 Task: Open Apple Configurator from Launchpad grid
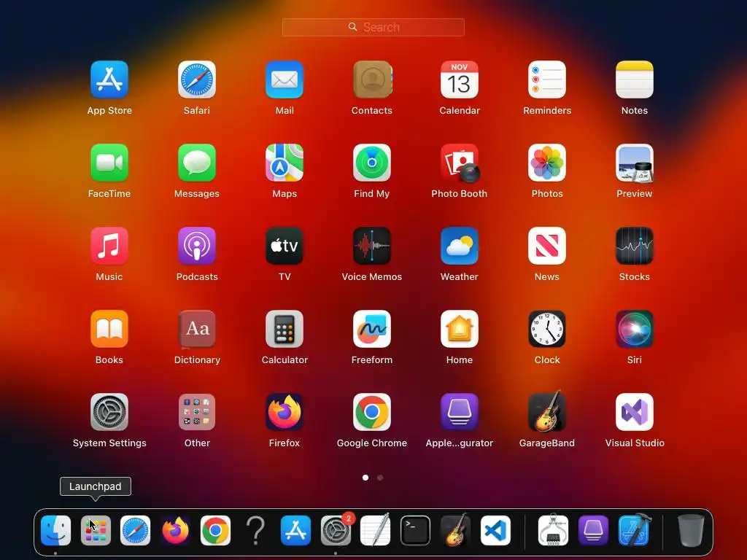[460, 412]
